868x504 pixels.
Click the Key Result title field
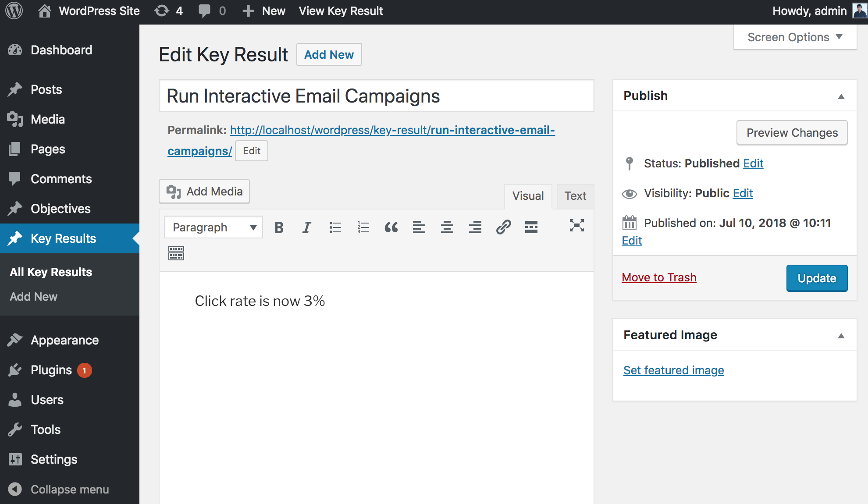point(376,96)
